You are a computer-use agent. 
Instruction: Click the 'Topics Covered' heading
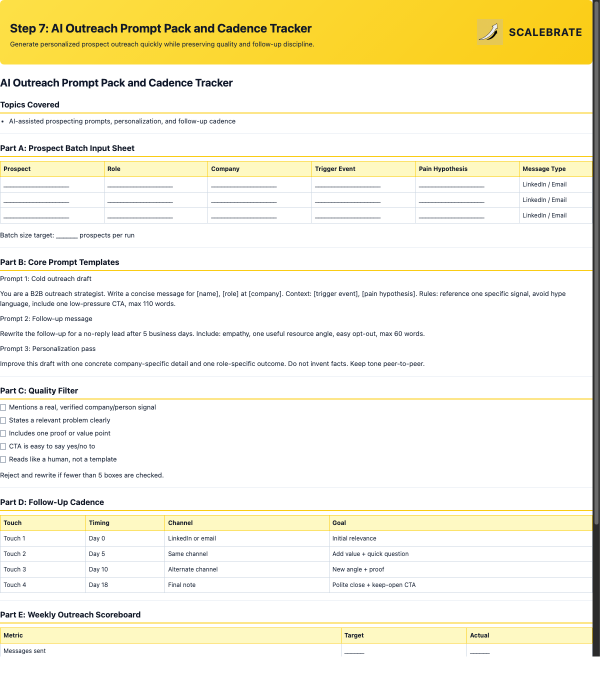coord(29,104)
